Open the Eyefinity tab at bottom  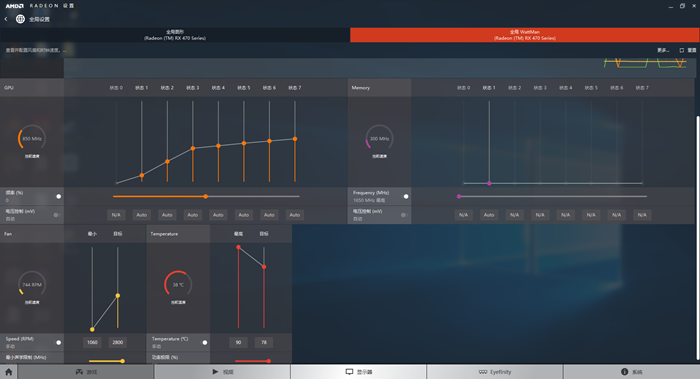click(x=495, y=371)
